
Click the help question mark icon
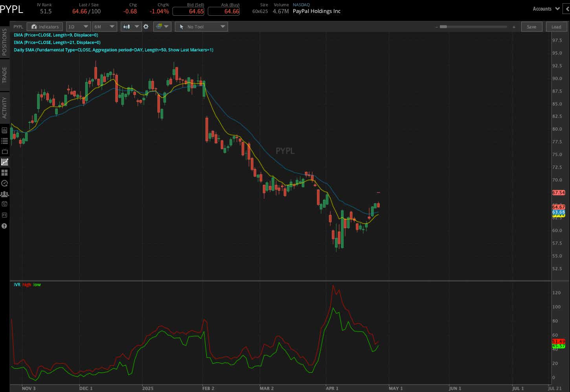(x=4, y=226)
